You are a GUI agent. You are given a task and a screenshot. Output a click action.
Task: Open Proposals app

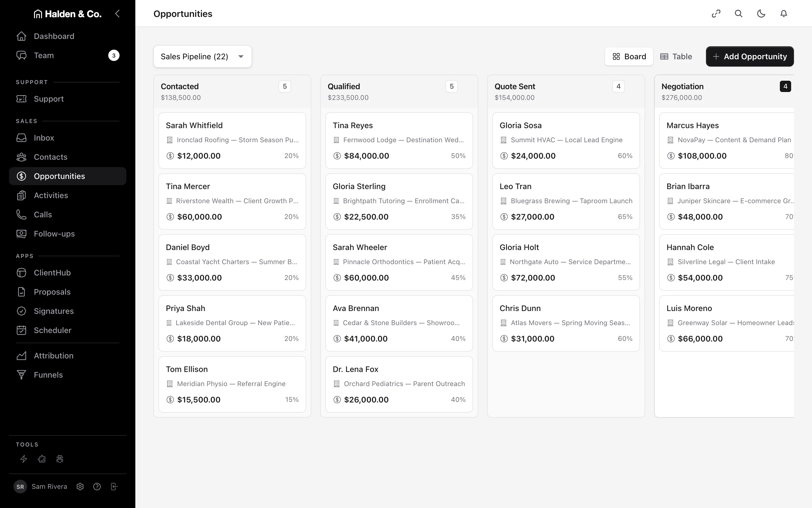67,292
